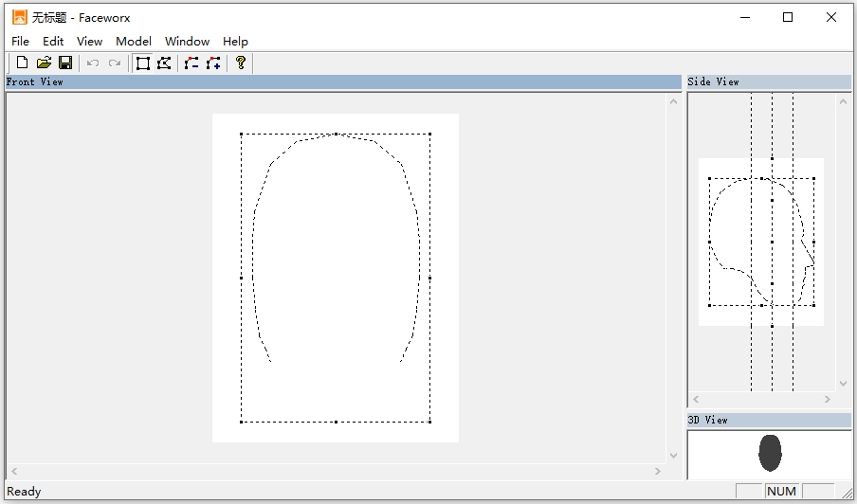
Task: Click the Front View panel header
Action: coord(341,82)
